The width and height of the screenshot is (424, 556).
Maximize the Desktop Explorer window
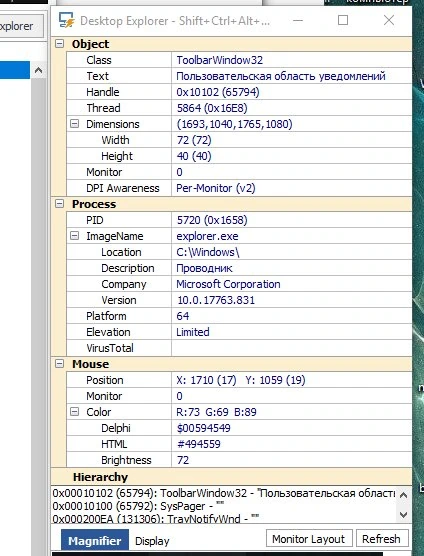point(342,20)
